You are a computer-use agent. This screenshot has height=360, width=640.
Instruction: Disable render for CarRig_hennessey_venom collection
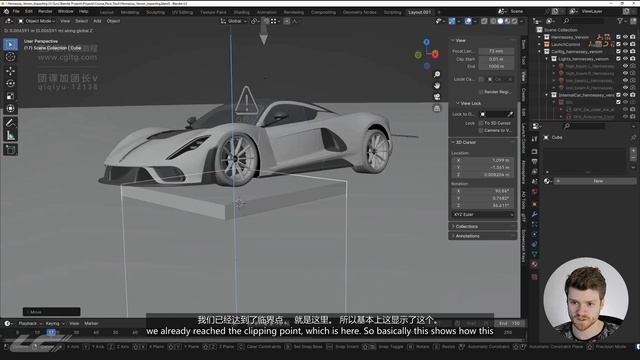click(x=633, y=51)
